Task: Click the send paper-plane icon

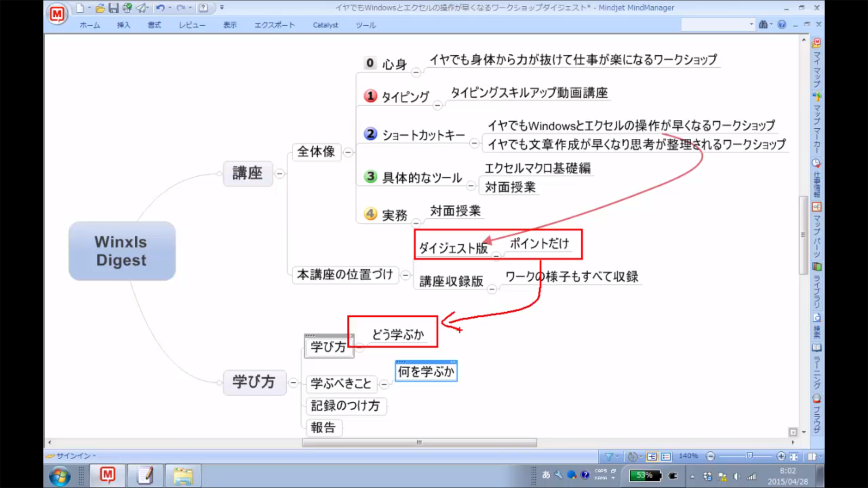Action: tap(142, 8)
